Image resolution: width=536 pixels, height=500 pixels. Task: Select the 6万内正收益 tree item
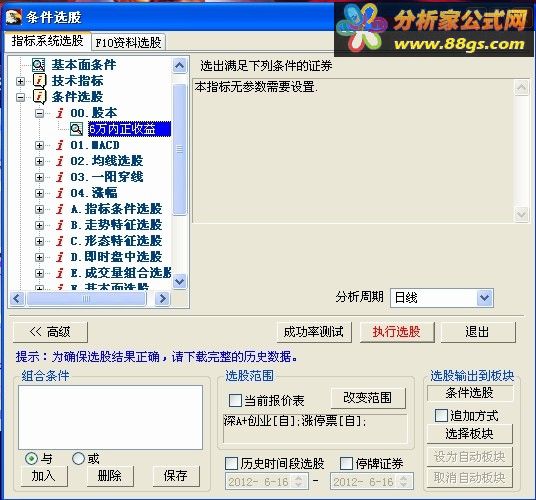tap(129, 129)
